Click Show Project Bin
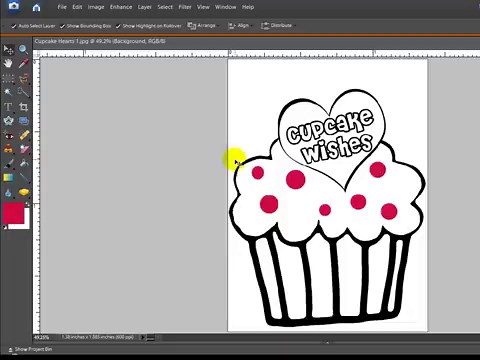Image resolution: width=480 pixels, height=360 pixels. pyautogui.click(x=30, y=349)
